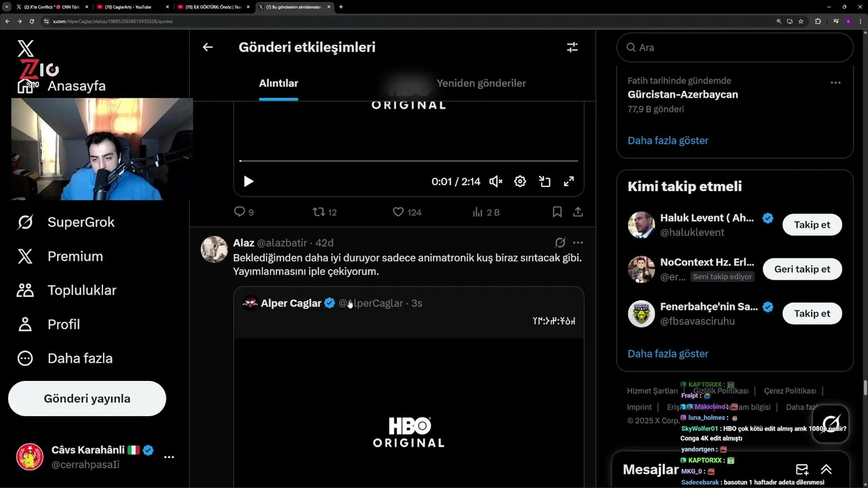Expand the Daha fazla sidebar menu
Viewport: 868px width, 488px height.
64,358
